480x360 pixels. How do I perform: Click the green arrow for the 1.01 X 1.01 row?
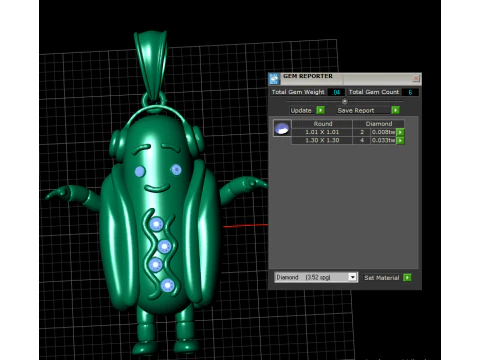coord(400,132)
